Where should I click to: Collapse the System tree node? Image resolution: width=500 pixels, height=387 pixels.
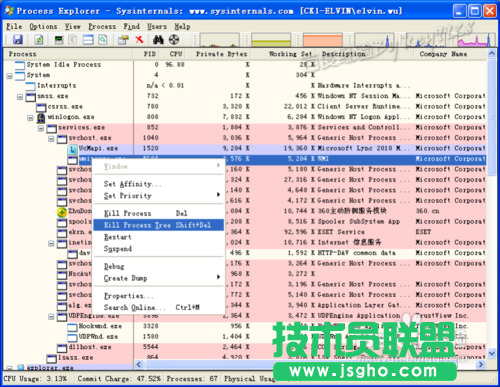[9, 76]
